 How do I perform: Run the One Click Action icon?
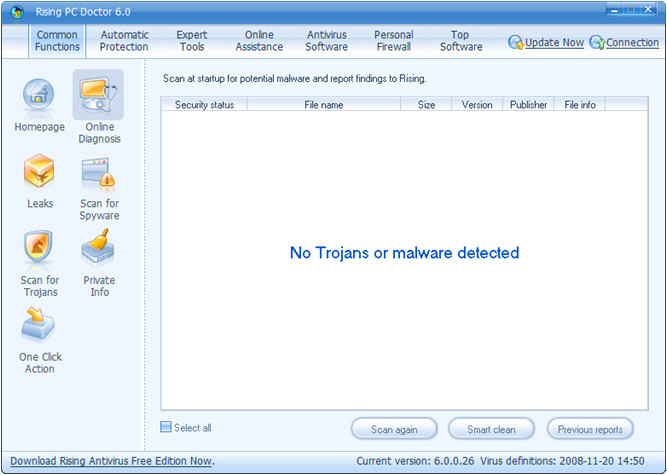(x=38, y=325)
